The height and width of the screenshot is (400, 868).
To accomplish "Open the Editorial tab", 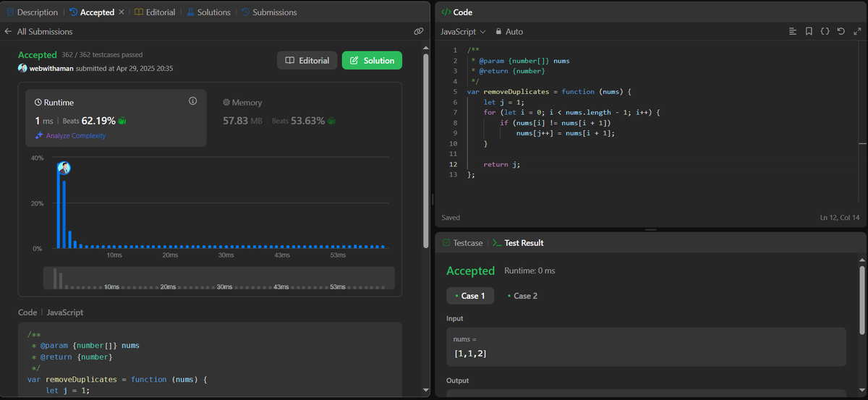I will tap(155, 12).
